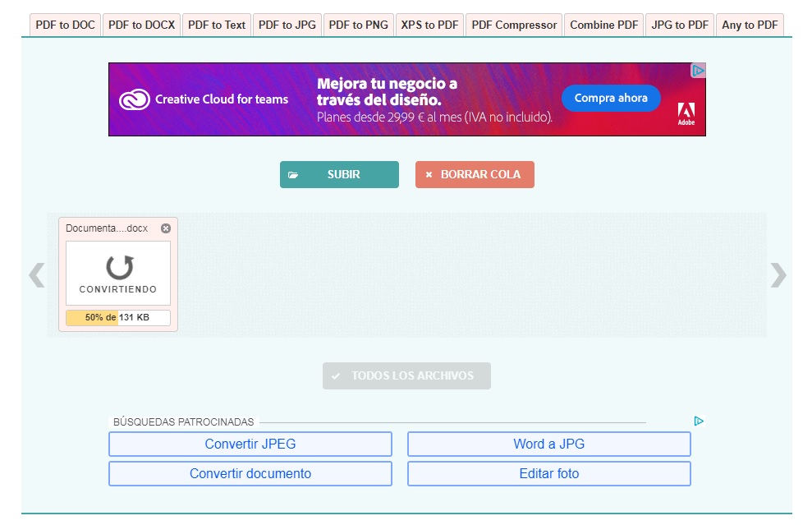Click the 'Mejora tu negocio a través del diseño' headline
Viewport: 812px width, 525px height.
(x=387, y=92)
